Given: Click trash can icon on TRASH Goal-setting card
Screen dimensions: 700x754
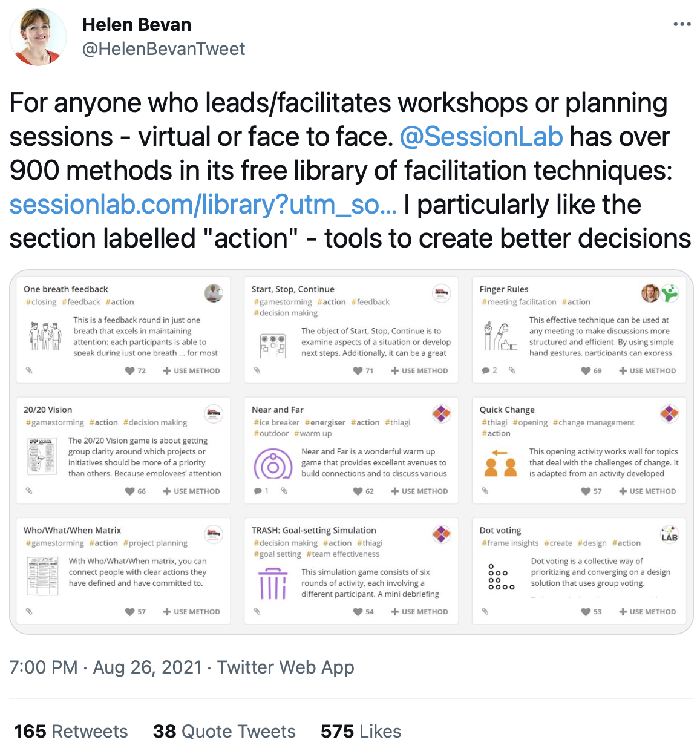Looking at the screenshot, I should (x=273, y=583).
